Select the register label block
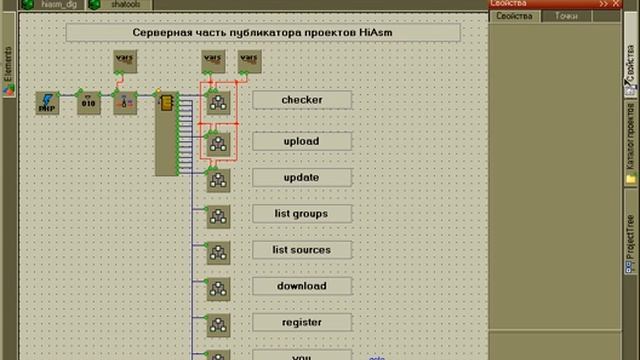 coord(302,322)
